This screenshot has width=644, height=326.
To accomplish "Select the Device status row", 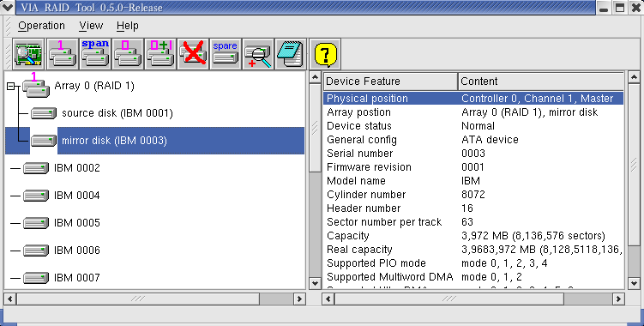I will coord(473,126).
